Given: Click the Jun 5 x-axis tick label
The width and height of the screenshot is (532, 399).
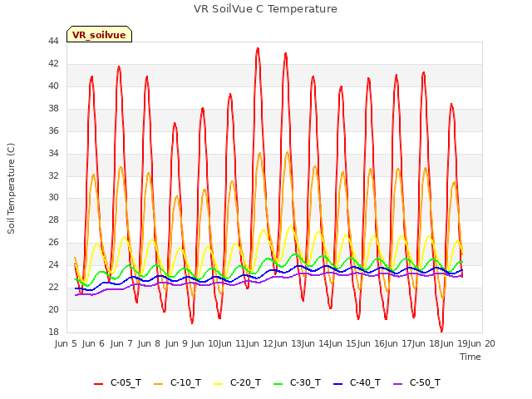Looking at the screenshot, I should pos(66,343).
